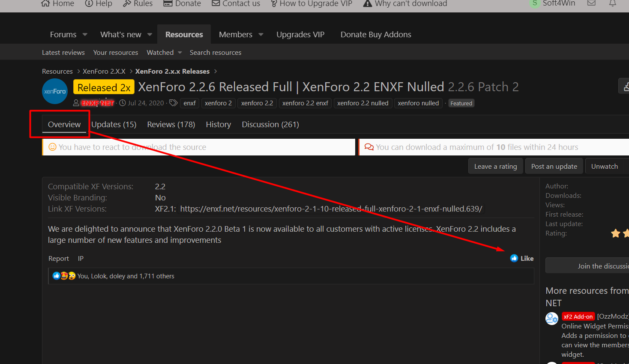Click the Featured label
Image resolution: width=629 pixels, height=364 pixels.
coord(461,103)
